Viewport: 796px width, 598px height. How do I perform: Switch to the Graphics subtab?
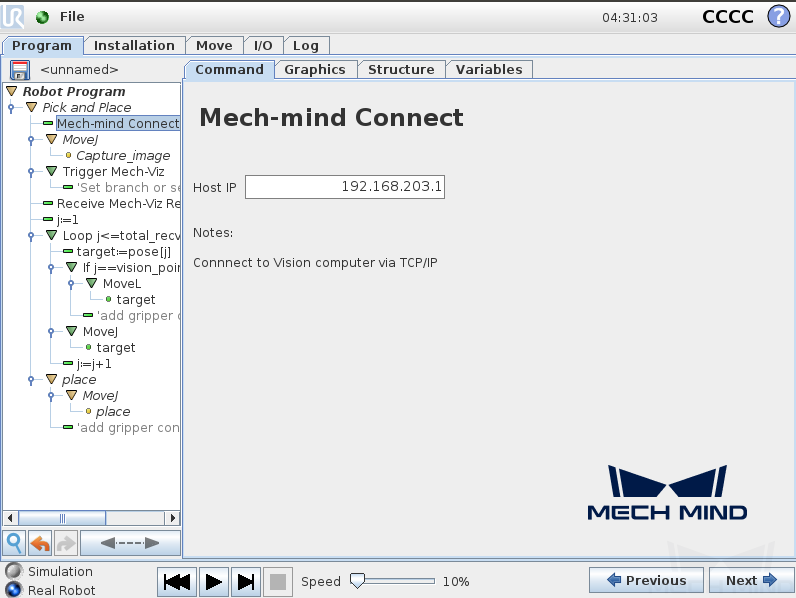click(x=315, y=70)
